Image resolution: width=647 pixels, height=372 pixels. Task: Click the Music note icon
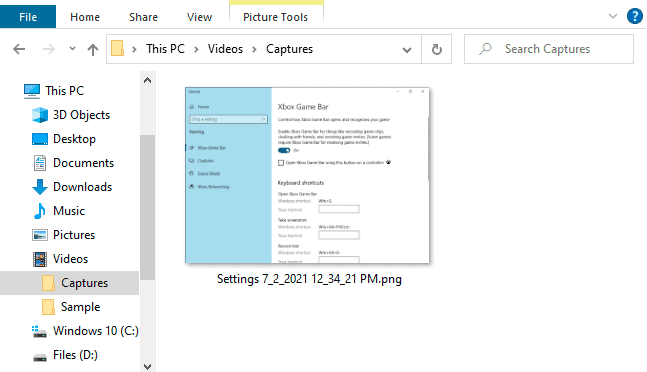(x=40, y=211)
